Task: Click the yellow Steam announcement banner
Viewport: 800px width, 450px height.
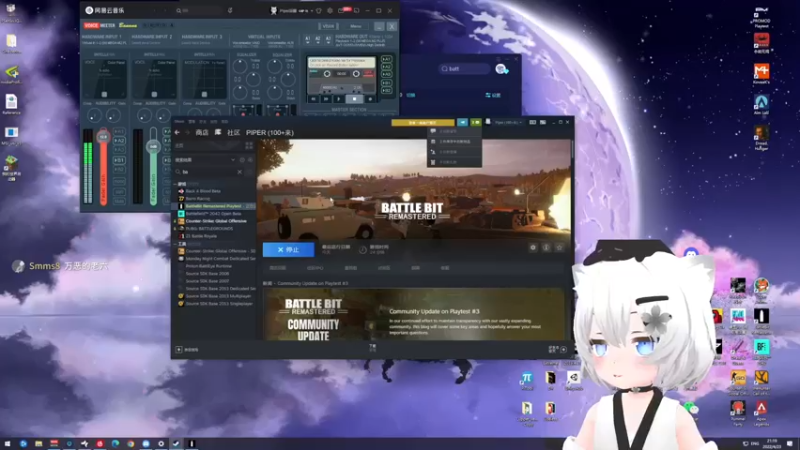Action: [x=422, y=122]
